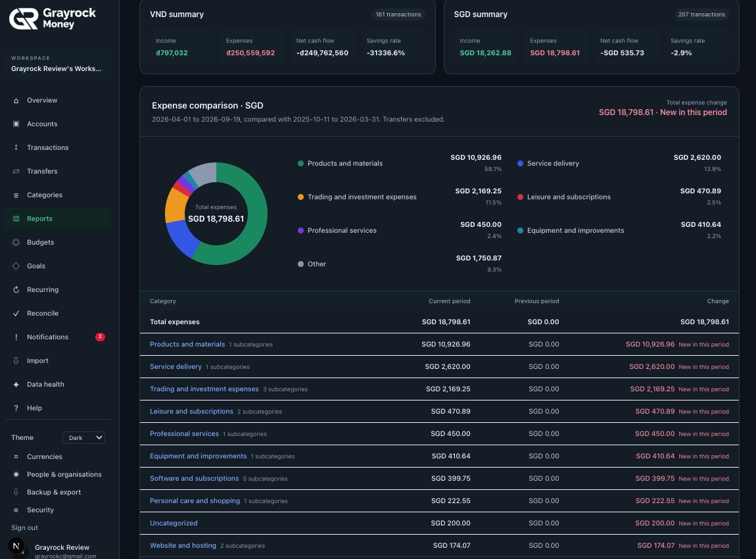Image resolution: width=756 pixels, height=559 pixels.
Task: Open the workspace selector Grayrock Review's Workspace
Action: (58, 64)
